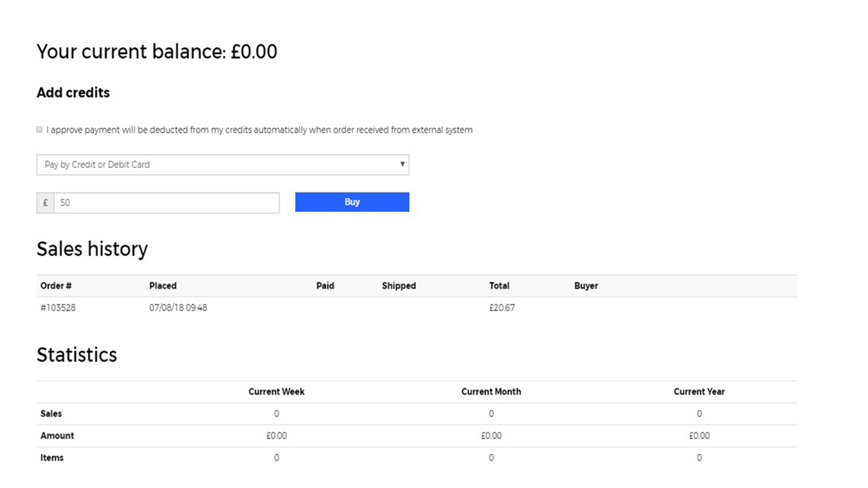Click the Your current balance heading
Viewport: 868px width, 488px height.
point(157,52)
